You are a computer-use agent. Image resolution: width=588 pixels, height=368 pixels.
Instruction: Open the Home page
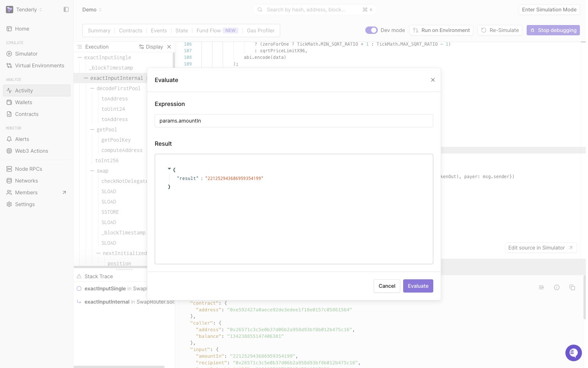(x=37, y=29)
